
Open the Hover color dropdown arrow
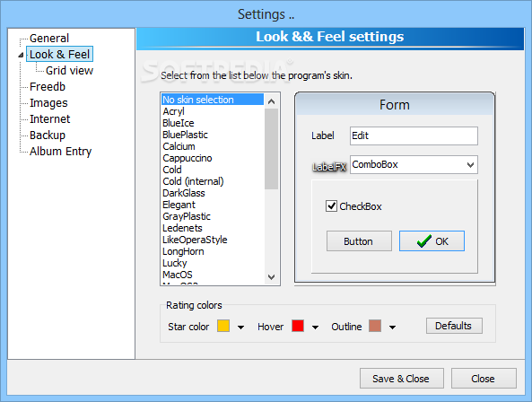315,328
